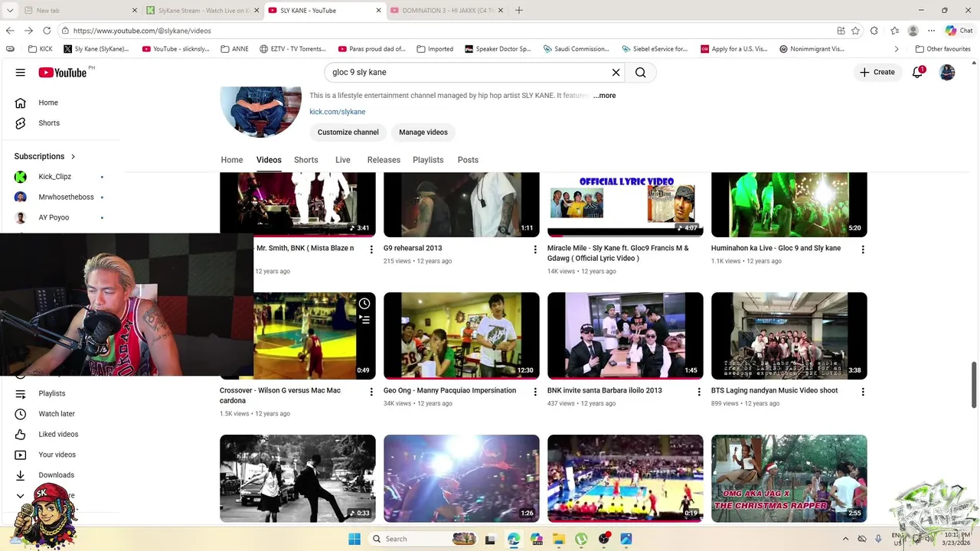Expand the Subscriptions section chevron
The image size is (980, 551).
pyautogui.click(x=73, y=156)
